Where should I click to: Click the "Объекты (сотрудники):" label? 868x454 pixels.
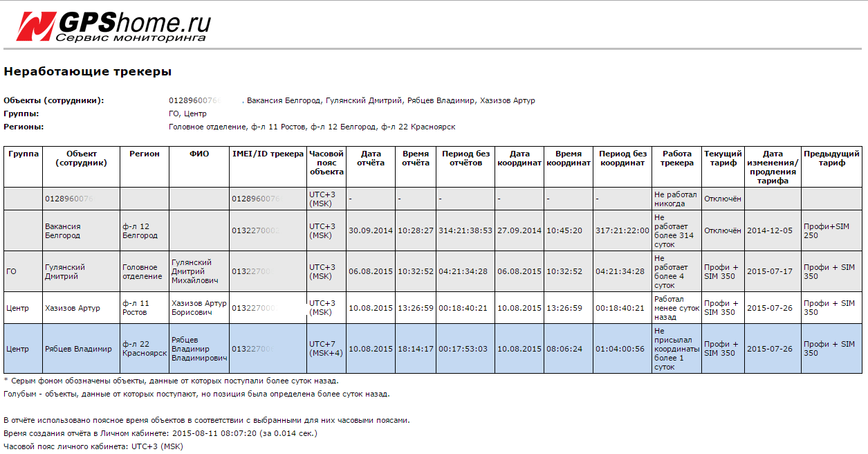coord(54,100)
